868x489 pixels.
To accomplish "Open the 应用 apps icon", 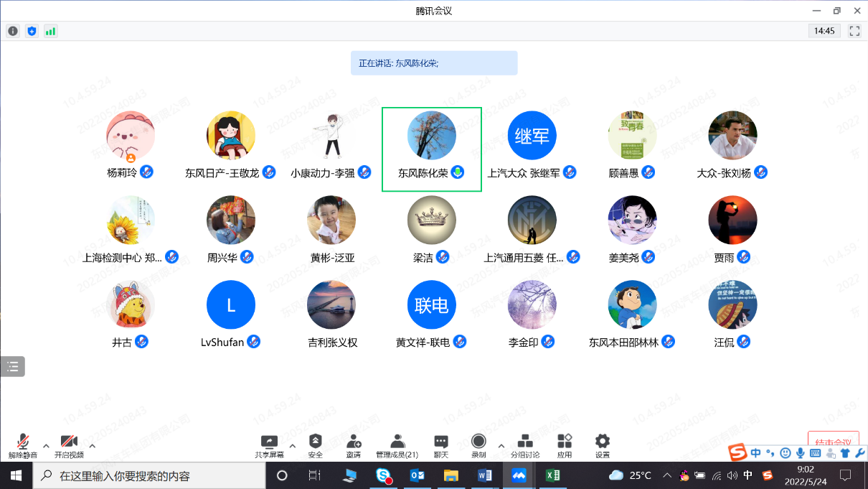I will coord(565,445).
